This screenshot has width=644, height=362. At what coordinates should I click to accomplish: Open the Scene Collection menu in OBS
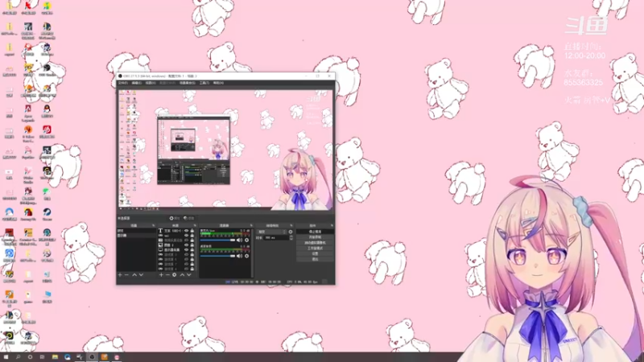(188, 83)
